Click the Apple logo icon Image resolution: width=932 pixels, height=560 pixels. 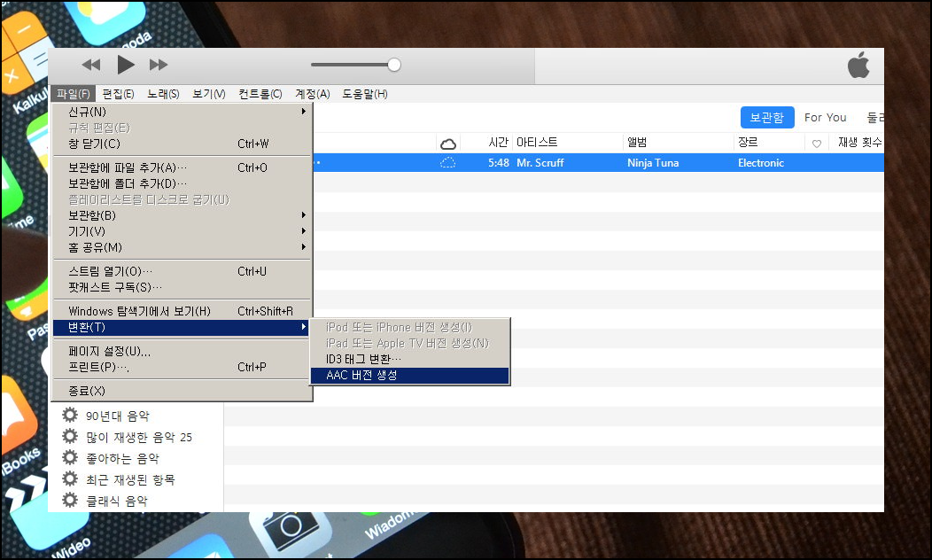(858, 65)
